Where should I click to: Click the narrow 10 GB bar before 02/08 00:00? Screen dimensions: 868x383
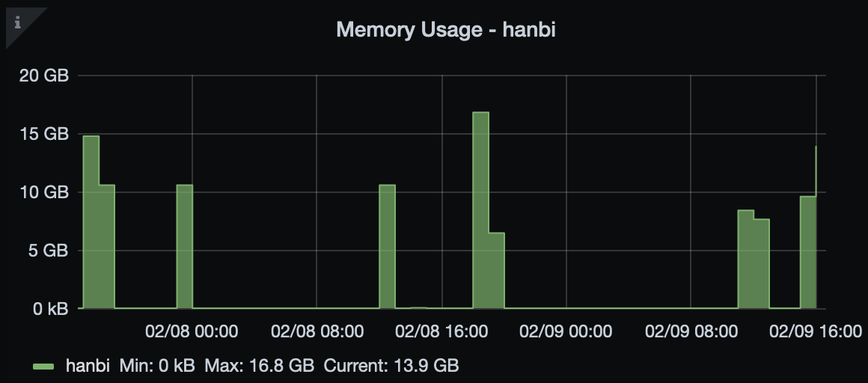coord(184,247)
